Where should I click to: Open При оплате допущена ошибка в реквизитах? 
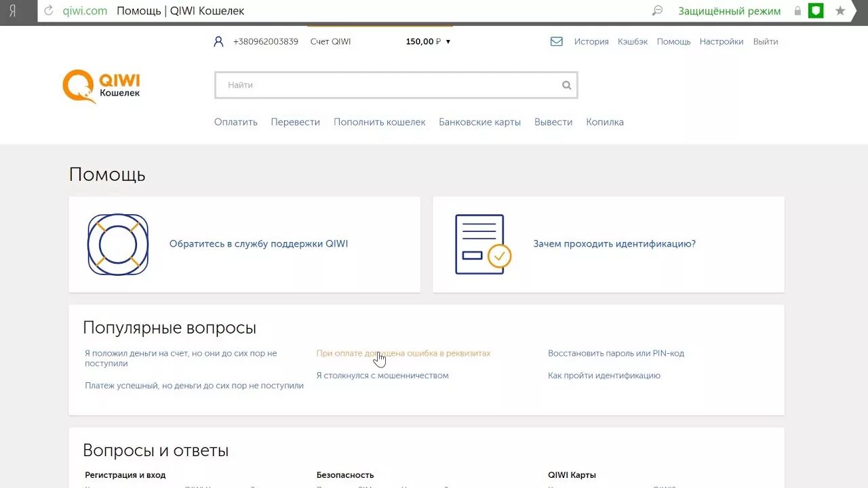[403, 353]
